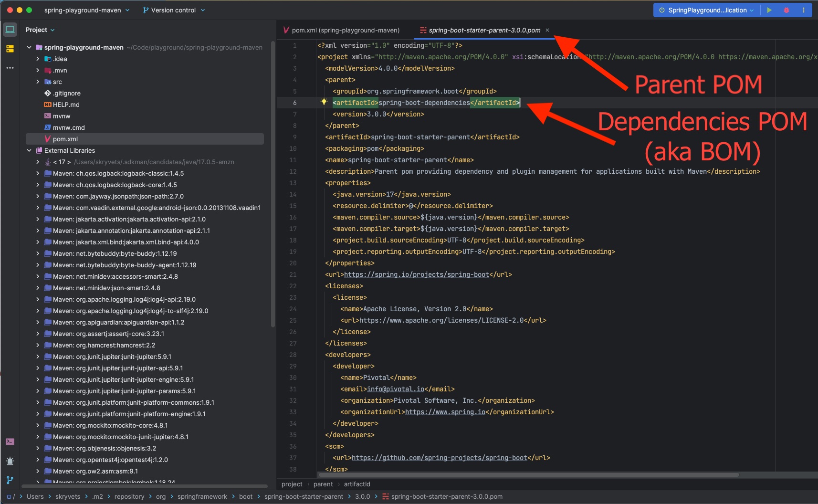Screen dimensions: 818x504
Task: Open the Notifications bell panel
Action: [x=10, y=461]
